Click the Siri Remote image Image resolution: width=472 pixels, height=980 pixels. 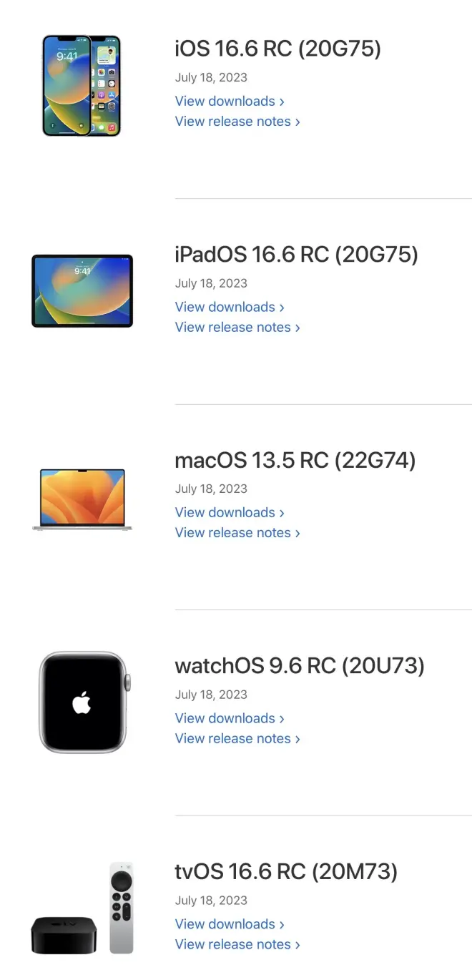click(x=122, y=908)
